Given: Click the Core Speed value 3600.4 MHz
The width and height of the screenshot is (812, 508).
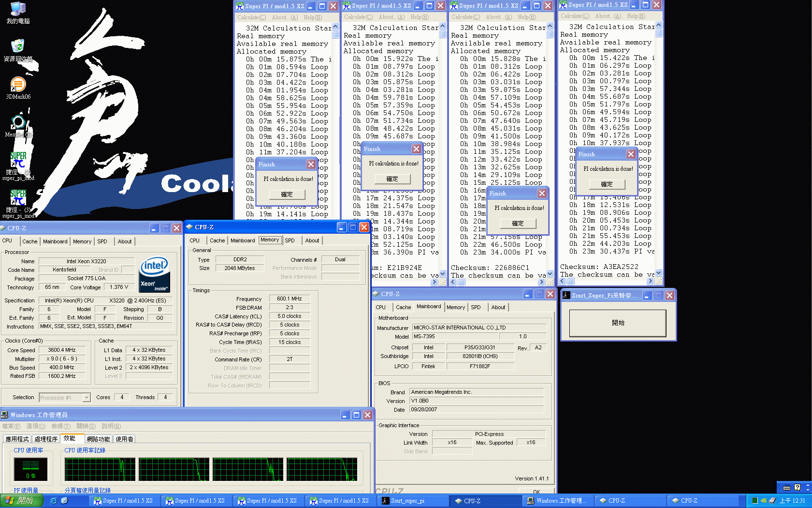Looking at the screenshot, I should [62, 350].
